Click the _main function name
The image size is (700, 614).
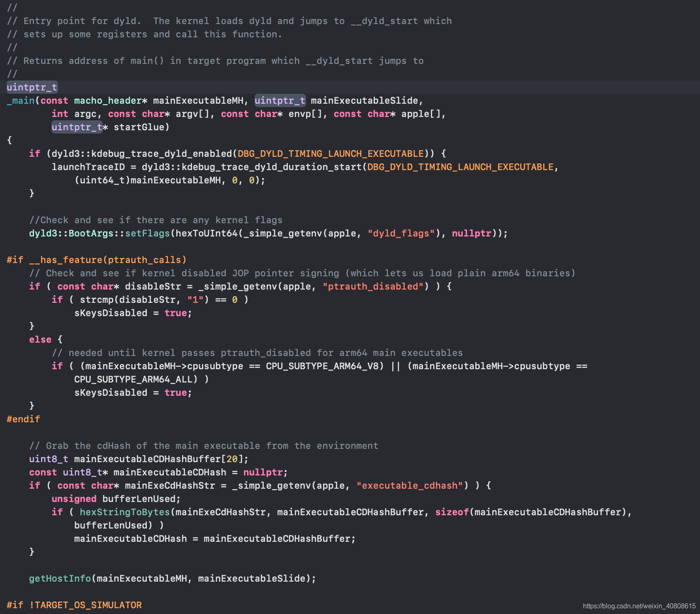click(x=21, y=100)
